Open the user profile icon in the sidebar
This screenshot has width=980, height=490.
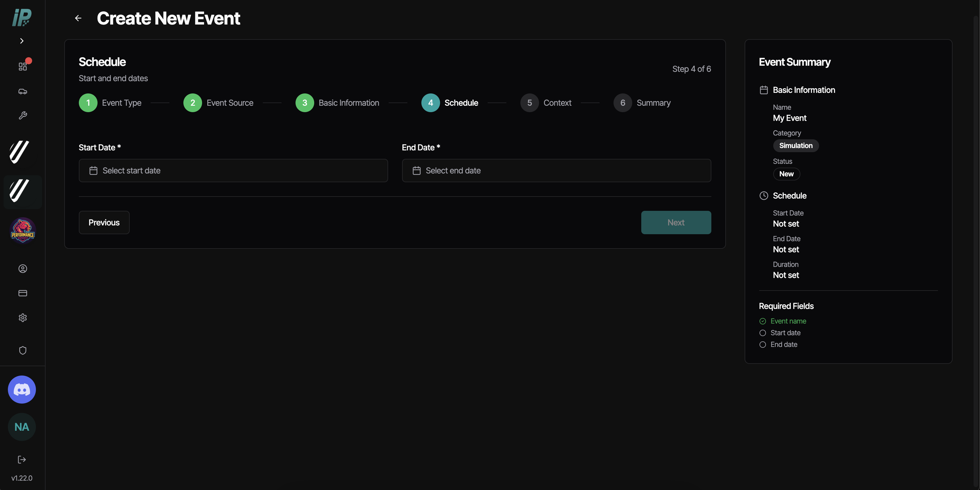point(23,269)
